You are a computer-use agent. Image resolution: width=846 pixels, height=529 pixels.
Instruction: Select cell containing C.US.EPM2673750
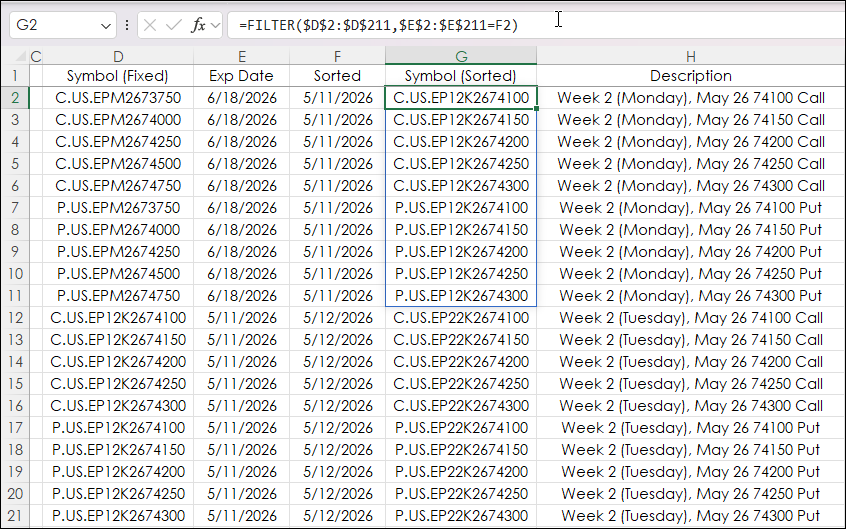(118, 98)
